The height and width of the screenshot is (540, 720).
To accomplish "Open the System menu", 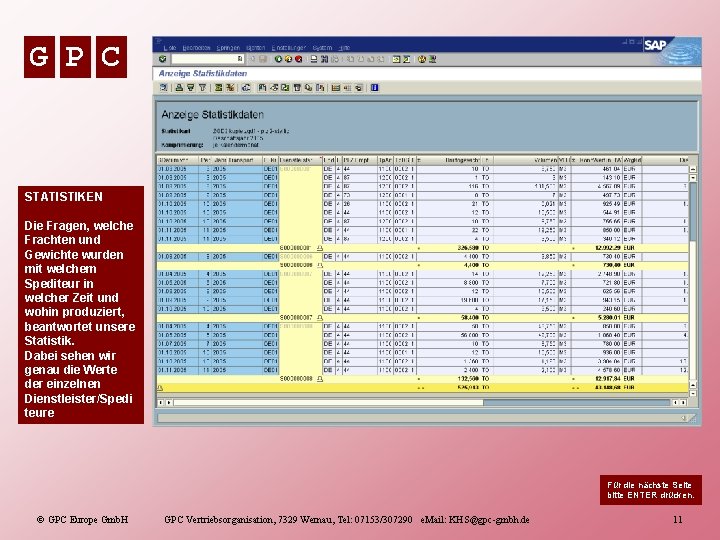I will pyautogui.click(x=322, y=48).
